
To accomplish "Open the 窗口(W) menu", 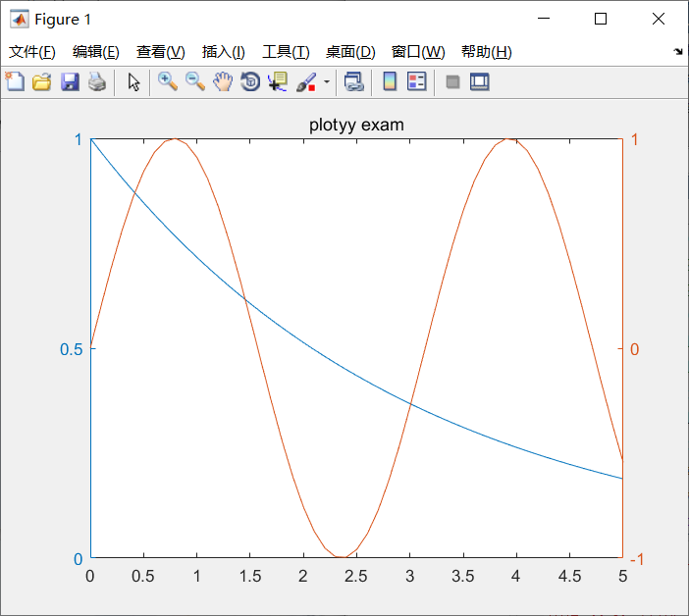I will point(418,52).
